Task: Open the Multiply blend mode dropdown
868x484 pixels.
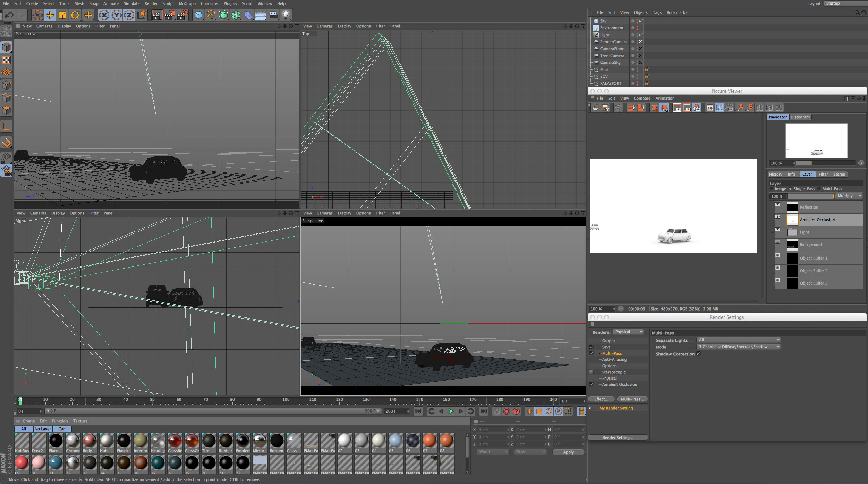Action: [848, 196]
